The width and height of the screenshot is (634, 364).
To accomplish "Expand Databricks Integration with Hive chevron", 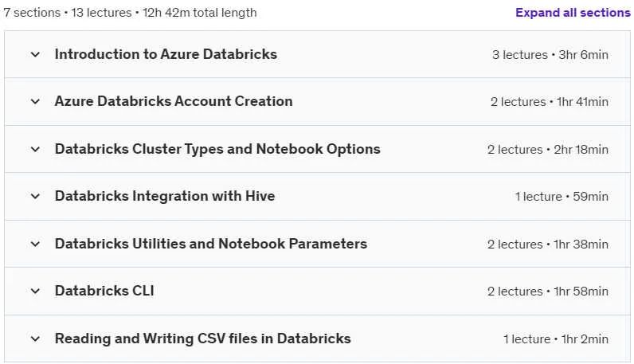I will pos(35,197).
